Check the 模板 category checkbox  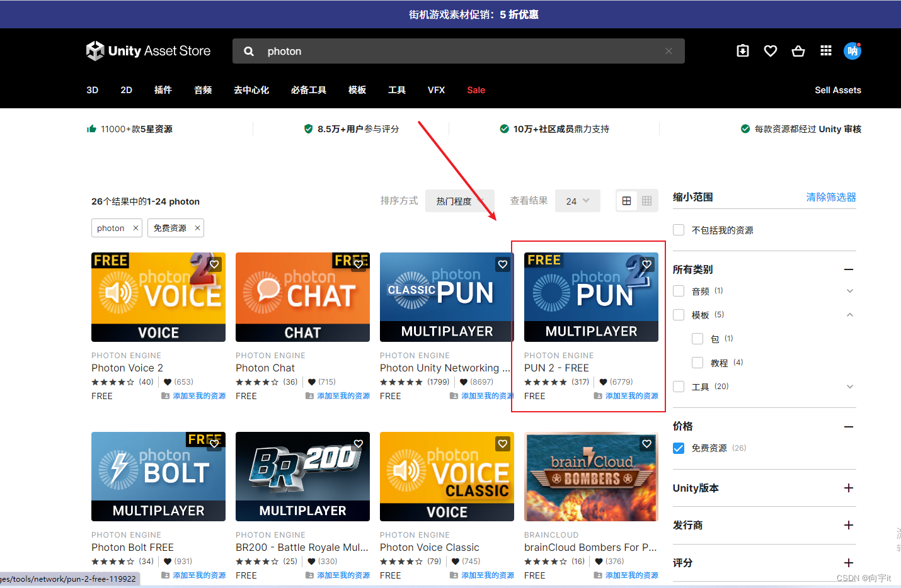pyautogui.click(x=679, y=315)
